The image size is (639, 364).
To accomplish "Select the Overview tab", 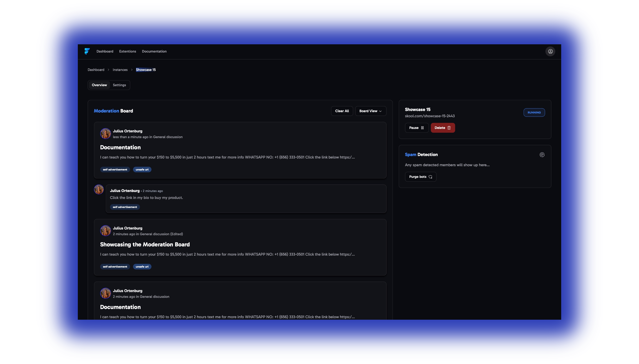I will [99, 85].
